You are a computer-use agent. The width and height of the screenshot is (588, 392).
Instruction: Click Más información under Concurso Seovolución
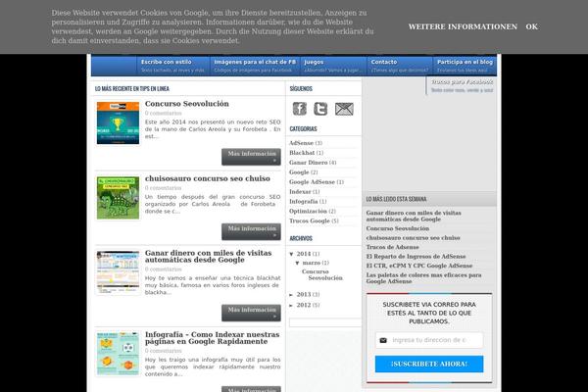coord(251,157)
